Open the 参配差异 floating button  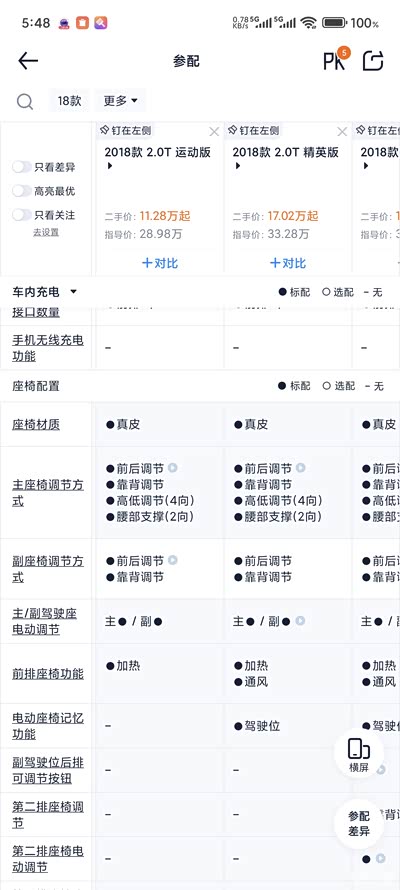tap(359, 824)
